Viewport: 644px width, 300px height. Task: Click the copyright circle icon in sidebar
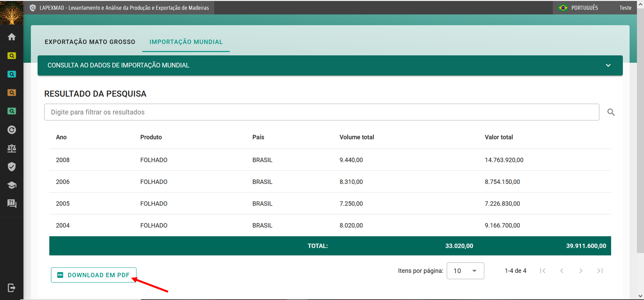point(12,130)
